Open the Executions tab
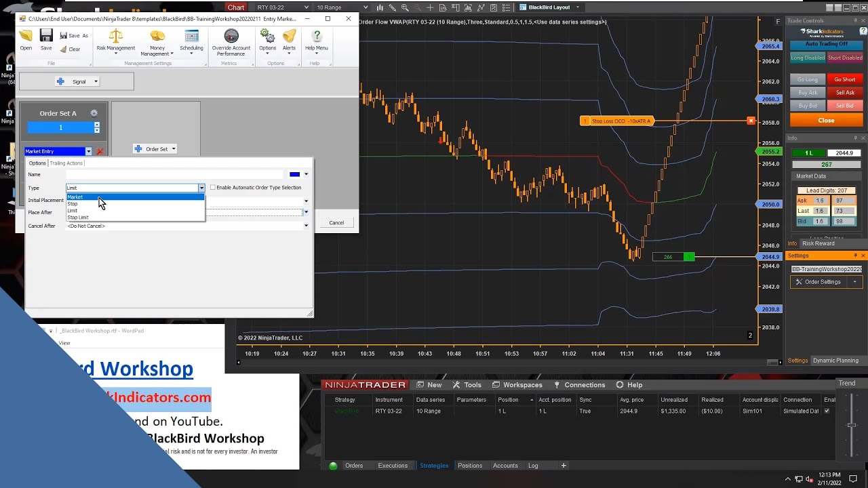This screenshot has width=868, height=488. click(393, 466)
